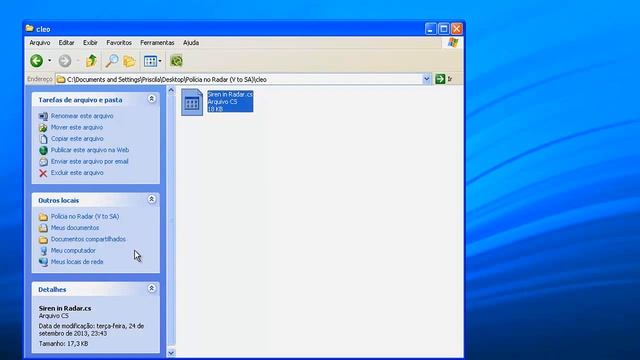Open the Exibir menu

click(90, 42)
